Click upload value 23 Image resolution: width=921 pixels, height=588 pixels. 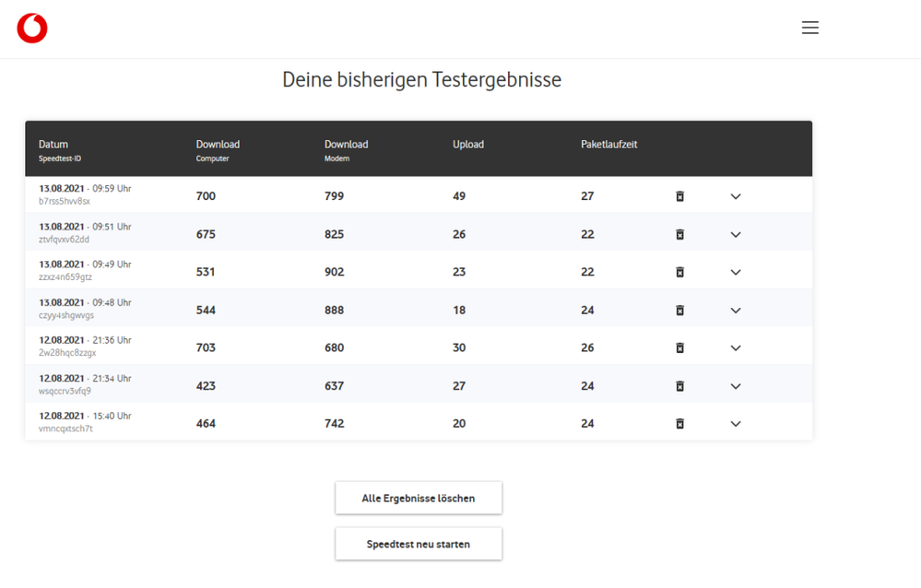459,272
